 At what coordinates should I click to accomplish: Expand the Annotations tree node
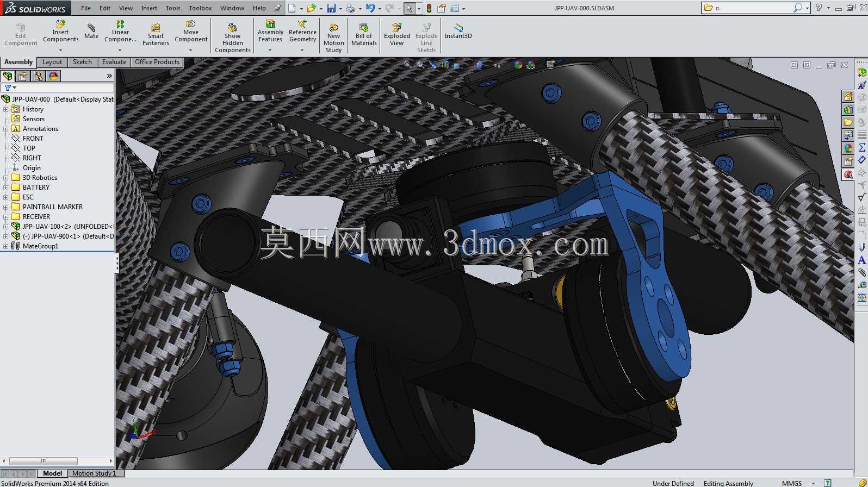tap(6, 129)
